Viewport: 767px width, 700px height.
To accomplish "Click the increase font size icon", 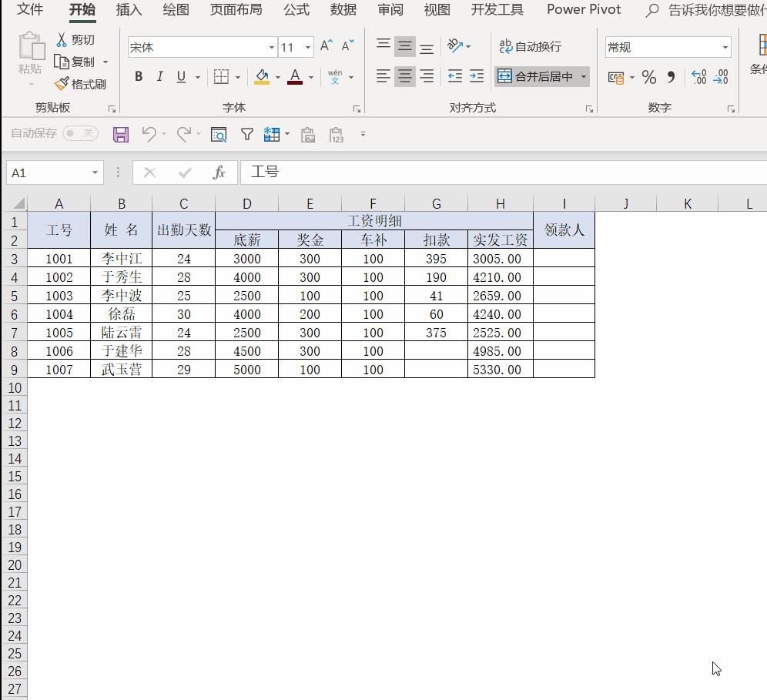I will (x=326, y=46).
